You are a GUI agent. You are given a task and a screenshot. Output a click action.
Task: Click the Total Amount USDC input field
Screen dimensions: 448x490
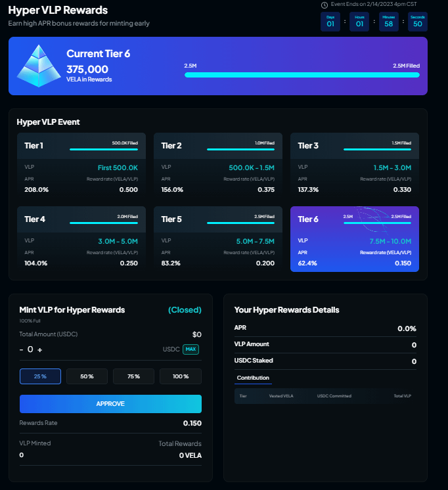click(x=85, y=349)
